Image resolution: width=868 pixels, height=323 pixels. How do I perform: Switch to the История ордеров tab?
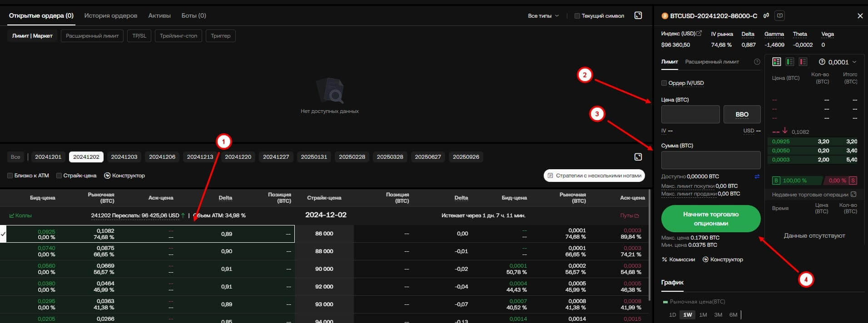pyautogui.click(x=110, y=15)
